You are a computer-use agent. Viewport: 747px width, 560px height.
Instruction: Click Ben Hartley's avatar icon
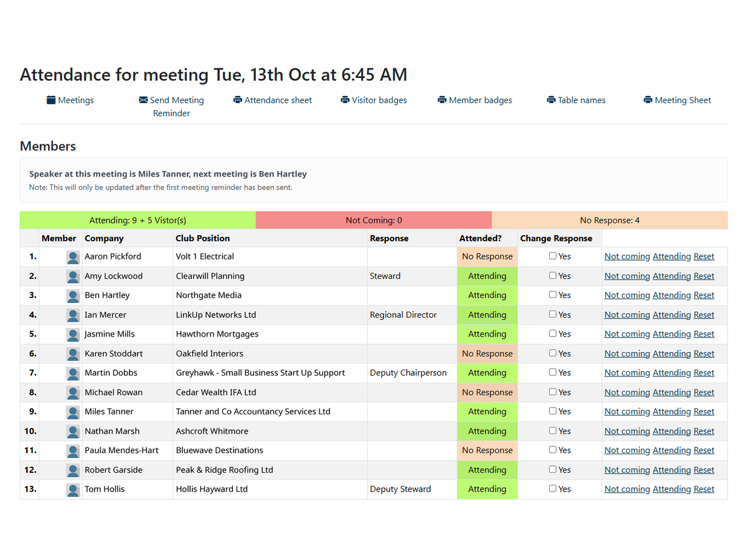click(x=73, y=296)
